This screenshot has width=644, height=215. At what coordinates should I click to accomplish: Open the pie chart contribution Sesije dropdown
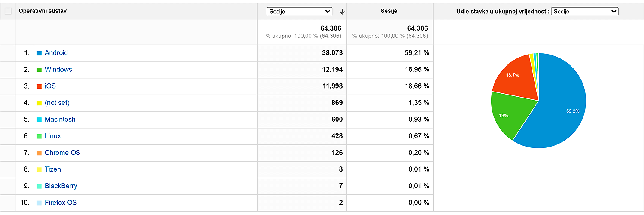click(x=584, y=12)
